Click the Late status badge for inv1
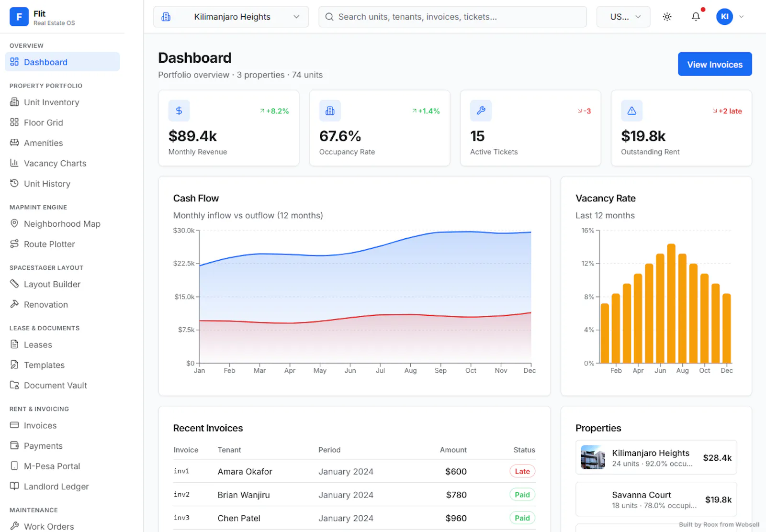 [522, 471]
